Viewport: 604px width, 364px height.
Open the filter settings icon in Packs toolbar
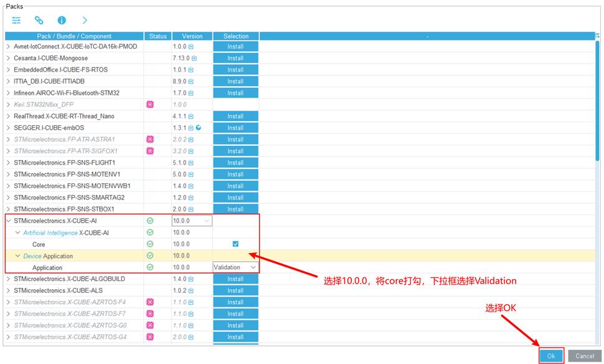coord(16,21)
